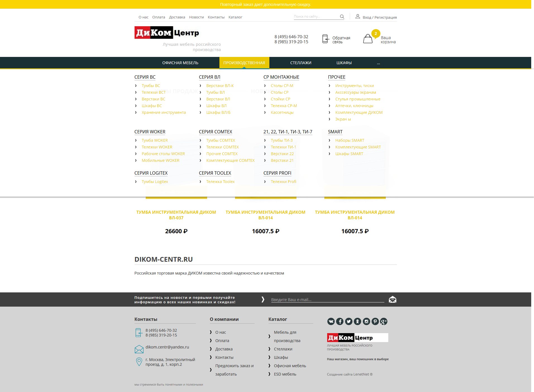Open the shopping cart bag icon
534x392 pixels.
click(x=368, y=39)
